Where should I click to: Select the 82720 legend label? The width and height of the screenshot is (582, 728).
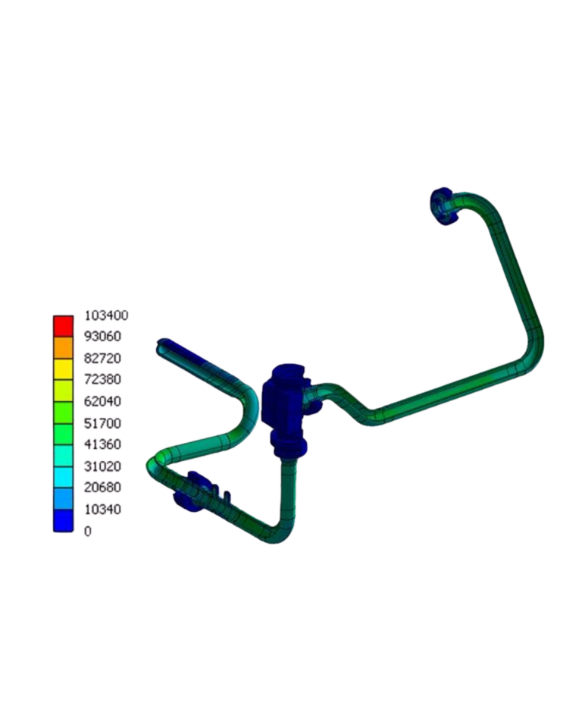click(x=102, y=357)
